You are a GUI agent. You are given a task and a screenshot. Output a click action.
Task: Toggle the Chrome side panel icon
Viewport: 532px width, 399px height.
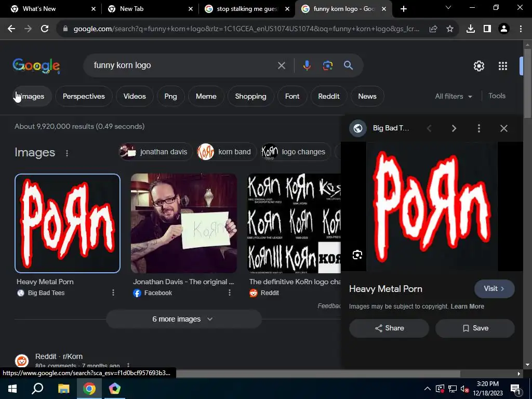487,29
